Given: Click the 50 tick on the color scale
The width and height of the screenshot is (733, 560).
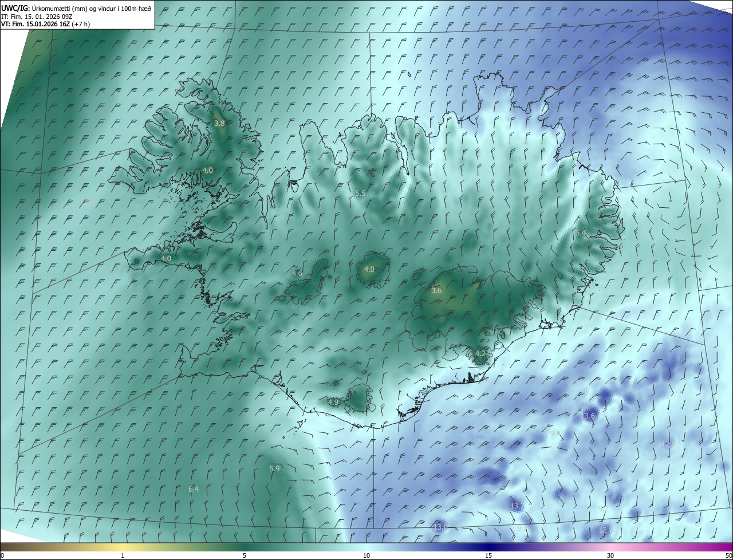Looking at the screenshot, I should [x=728, y=555].
